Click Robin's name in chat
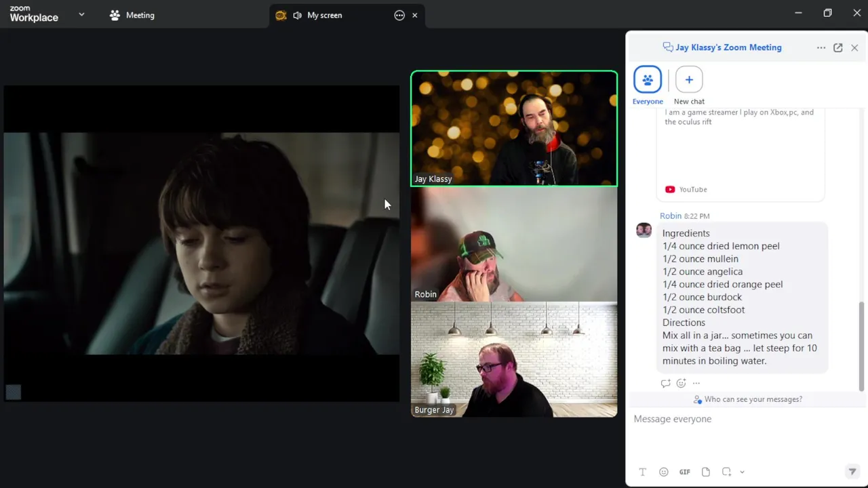868x488 pixels. tap(671, 216)
